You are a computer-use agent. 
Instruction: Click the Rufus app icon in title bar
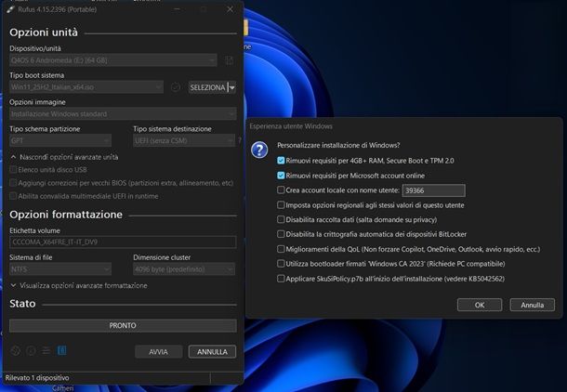tap(10, 9)
